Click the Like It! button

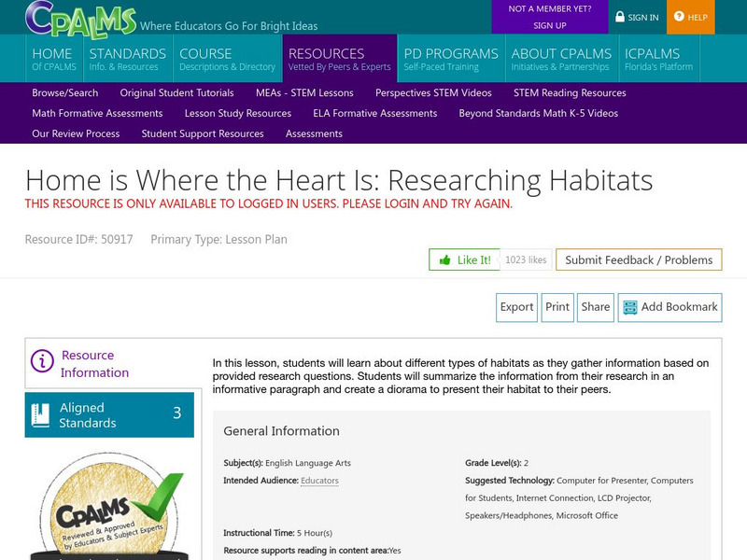coord(464,259)
